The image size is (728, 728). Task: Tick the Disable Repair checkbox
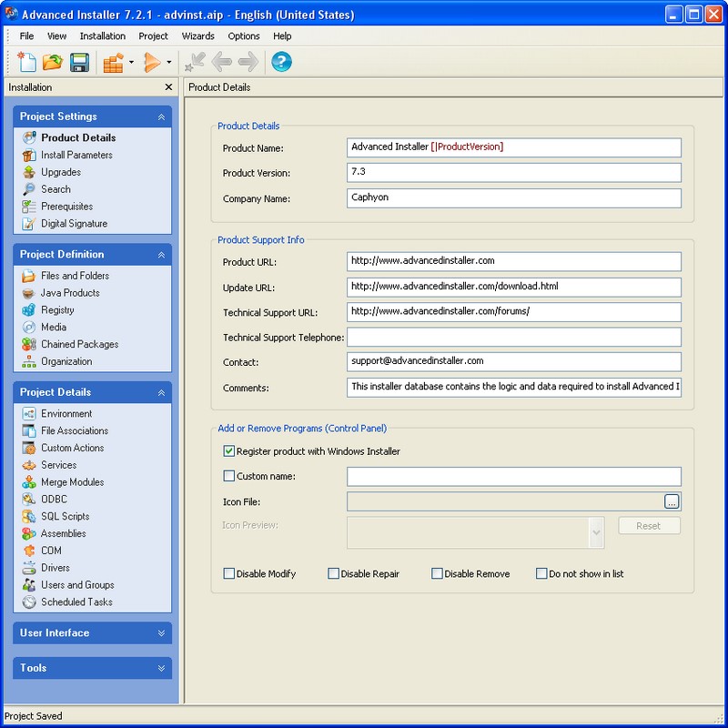point(334,574)
